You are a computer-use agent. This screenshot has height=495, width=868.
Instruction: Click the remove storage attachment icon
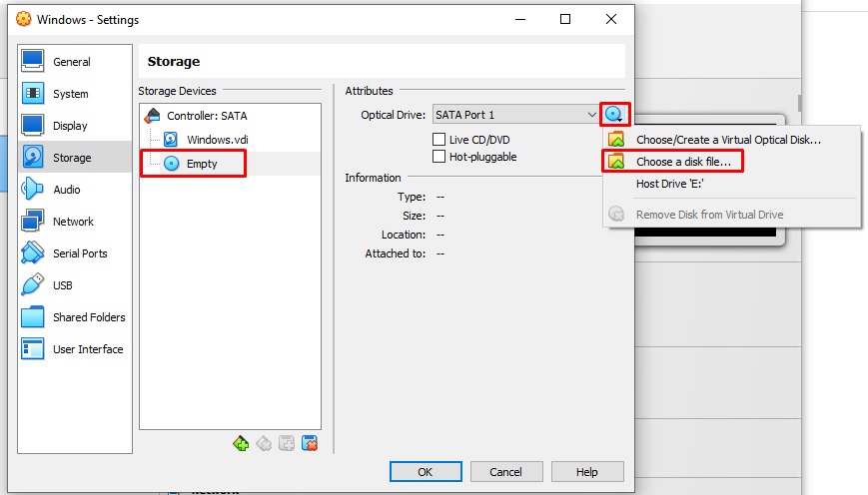[310, 443]
